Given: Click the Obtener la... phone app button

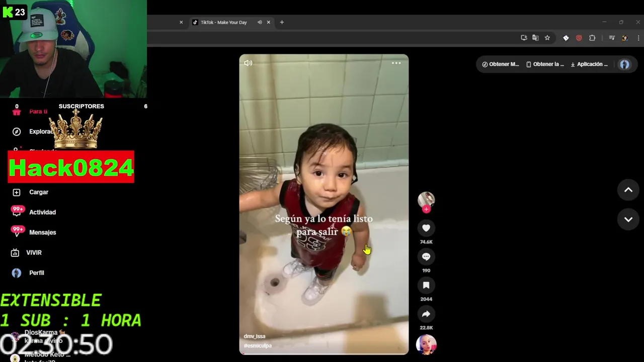Looking at the screenshot, I should [545, 64].
